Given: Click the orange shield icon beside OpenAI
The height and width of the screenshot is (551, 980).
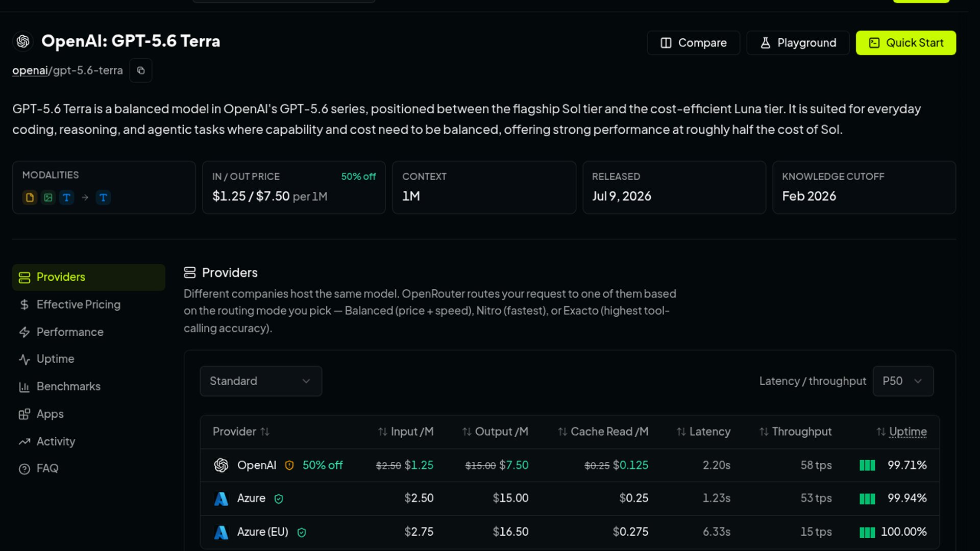Looking at the screenshot, I should pos(289,465).
